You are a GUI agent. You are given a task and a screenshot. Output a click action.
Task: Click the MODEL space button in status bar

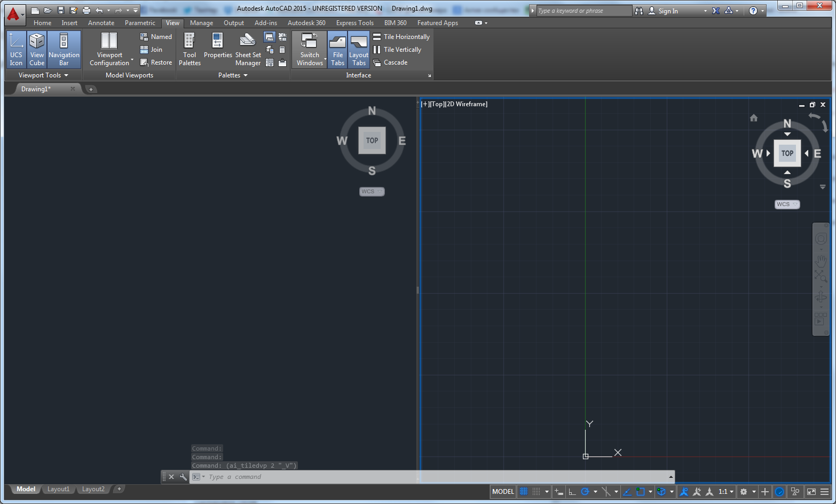pyautogui.click(x=503, y=492)
